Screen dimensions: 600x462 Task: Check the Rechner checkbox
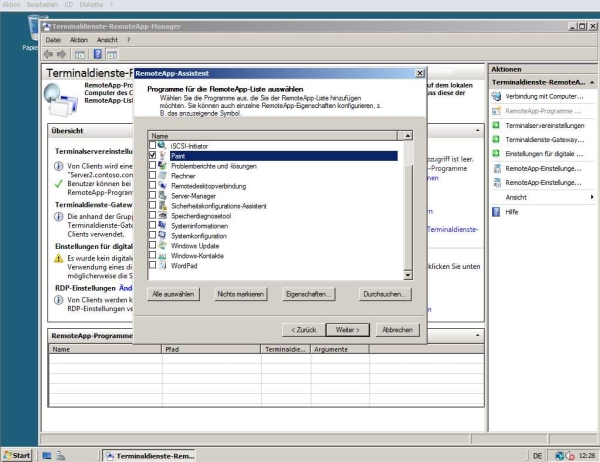coord(152,175)
